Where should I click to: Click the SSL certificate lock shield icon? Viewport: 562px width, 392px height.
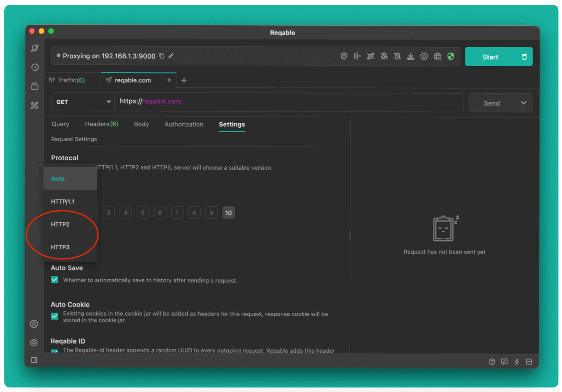pyautogui.click(x=344, y=56)
